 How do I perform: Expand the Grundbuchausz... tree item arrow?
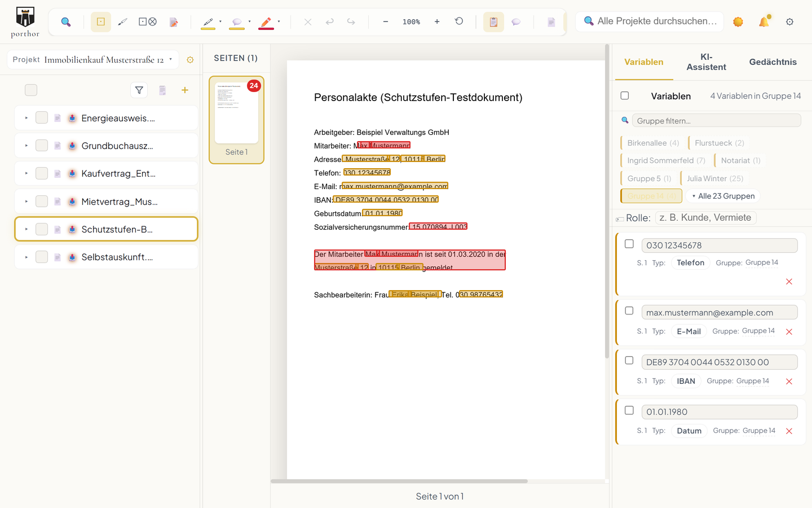tap(27, 146)
